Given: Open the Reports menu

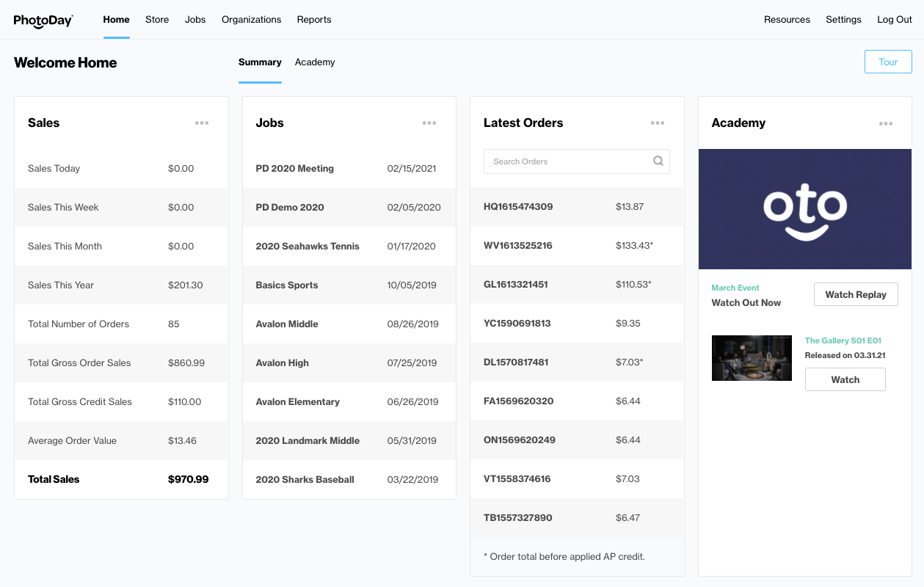Looking at the screenshot, I should 314,20.
